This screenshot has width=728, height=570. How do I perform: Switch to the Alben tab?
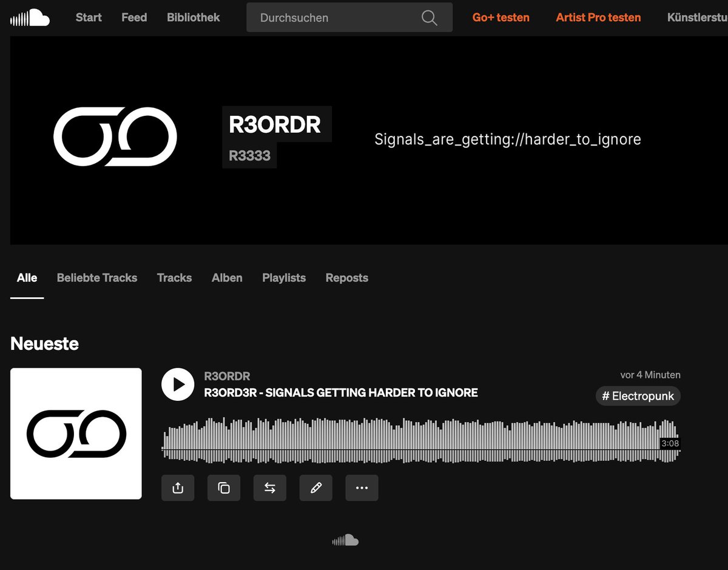pos(227,278)
